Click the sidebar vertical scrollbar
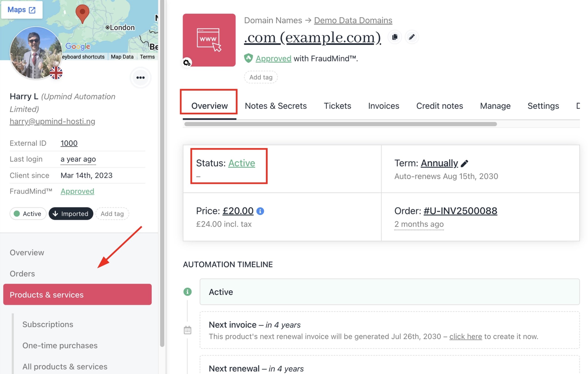This screenshot has width=588, height=374. point(162,173)
